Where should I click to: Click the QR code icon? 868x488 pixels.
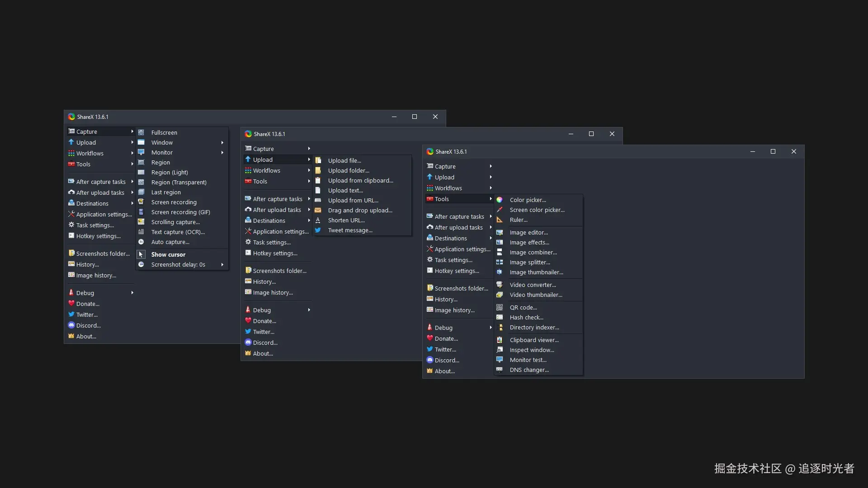pyautogui.click(x=500, y=307)
